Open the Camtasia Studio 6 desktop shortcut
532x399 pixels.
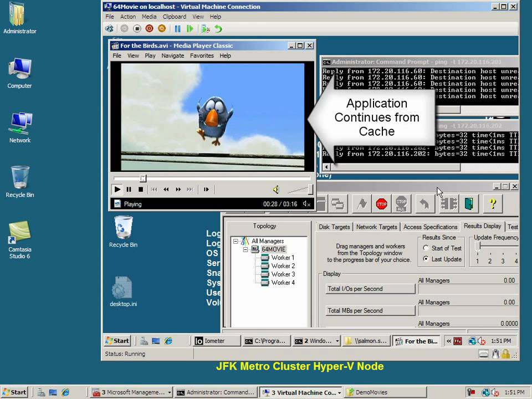[20, 239]
